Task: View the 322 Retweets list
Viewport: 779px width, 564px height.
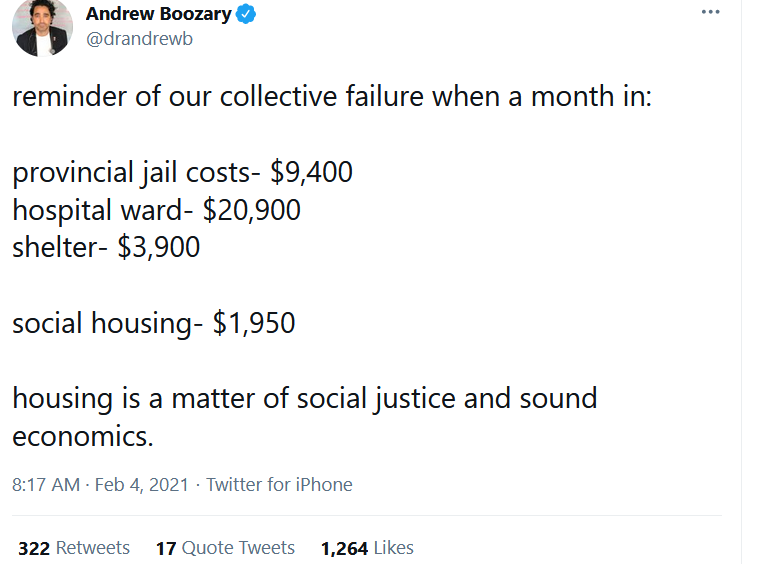Action: point(74,548)
